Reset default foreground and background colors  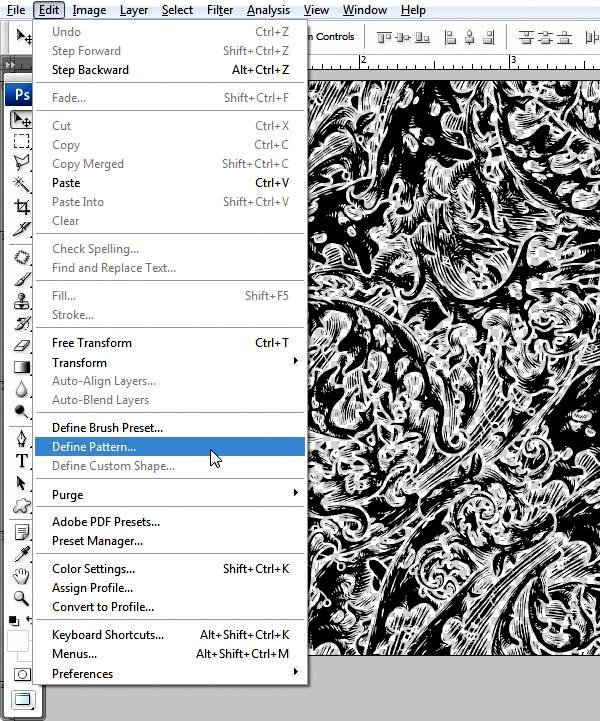[x=14, y=621]
